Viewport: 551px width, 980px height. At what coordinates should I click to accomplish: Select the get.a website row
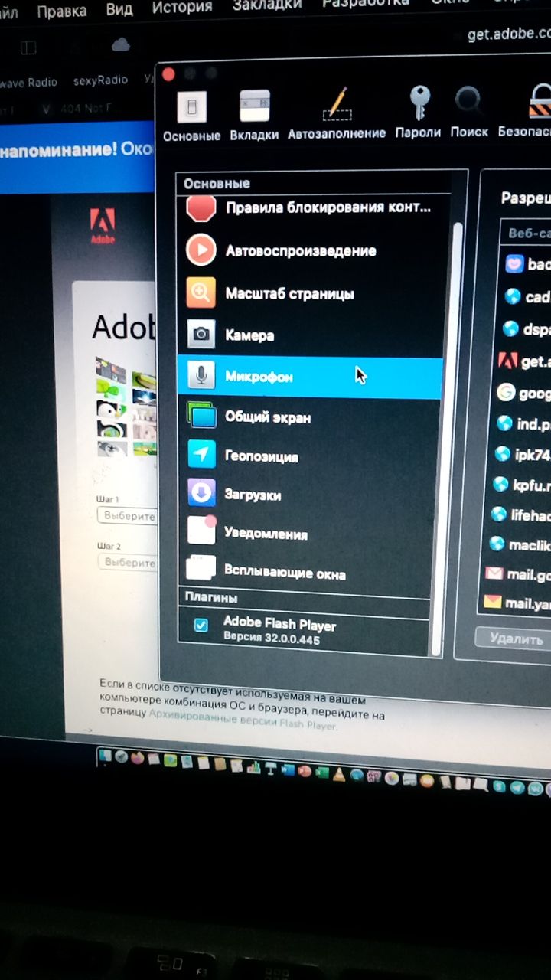click(x=525, y=361)
